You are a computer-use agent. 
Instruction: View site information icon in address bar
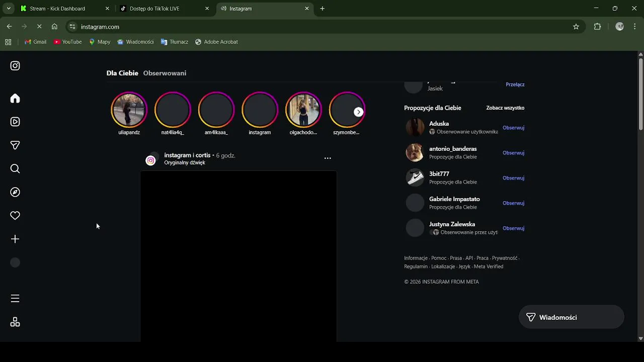tap(72, 27)
